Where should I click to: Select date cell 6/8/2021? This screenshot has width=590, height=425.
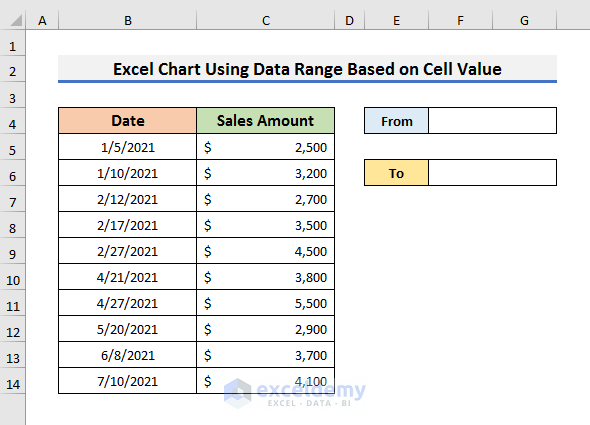pos(128,355)
